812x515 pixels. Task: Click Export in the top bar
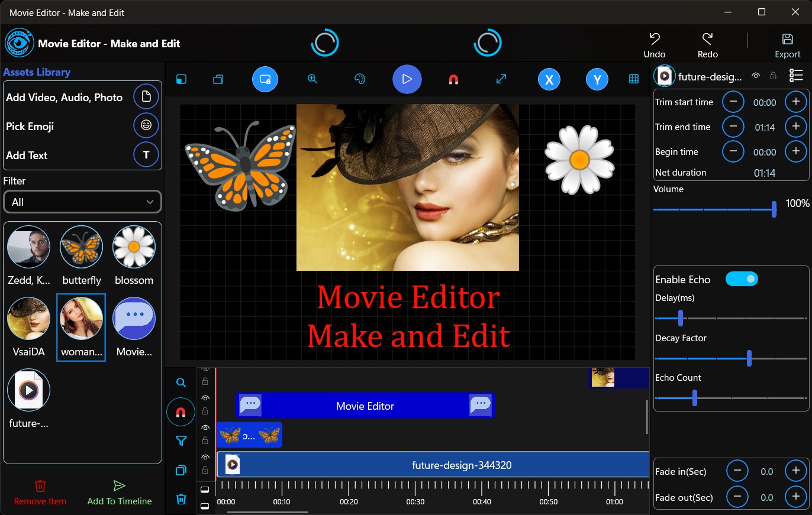pos(787,44)
